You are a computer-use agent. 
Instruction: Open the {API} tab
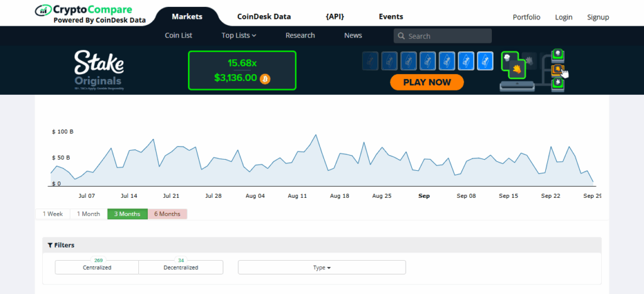(335, 17)
